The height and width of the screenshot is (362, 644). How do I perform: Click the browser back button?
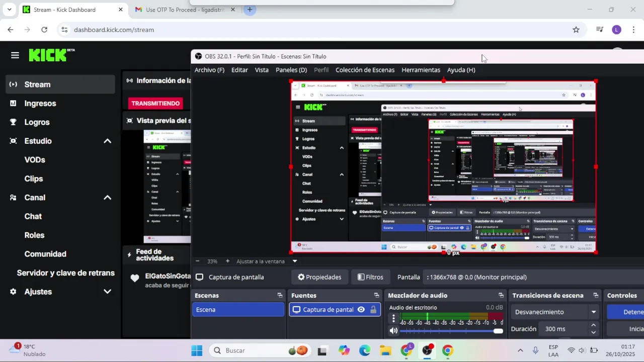coord(10,30)
